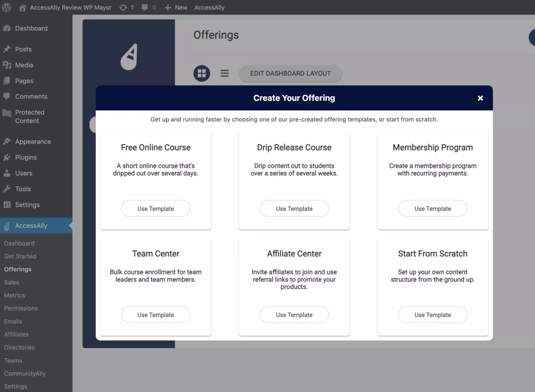
Task: Click the AccessAlly sidebar logo icon
Action: tap(7, 226)
